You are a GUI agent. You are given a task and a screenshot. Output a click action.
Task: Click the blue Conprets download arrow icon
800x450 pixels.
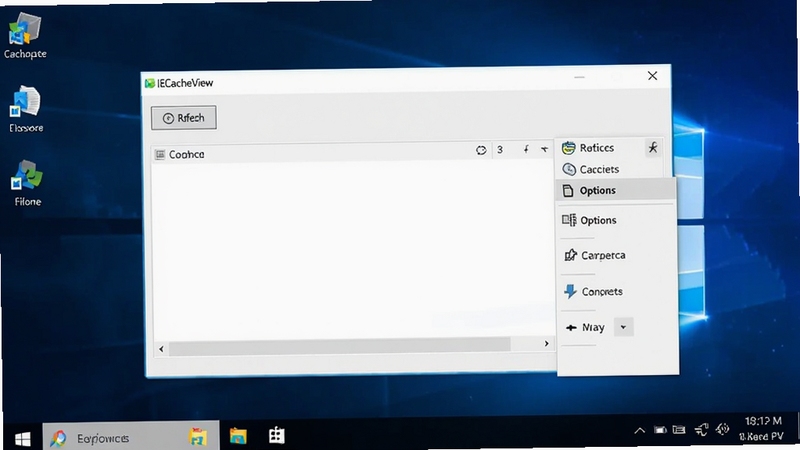tap(570, 292)
